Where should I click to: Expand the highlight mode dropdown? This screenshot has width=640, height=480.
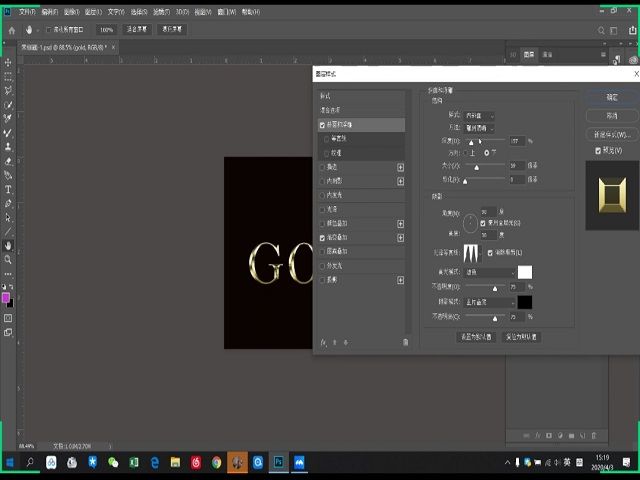tap(490, 272)
